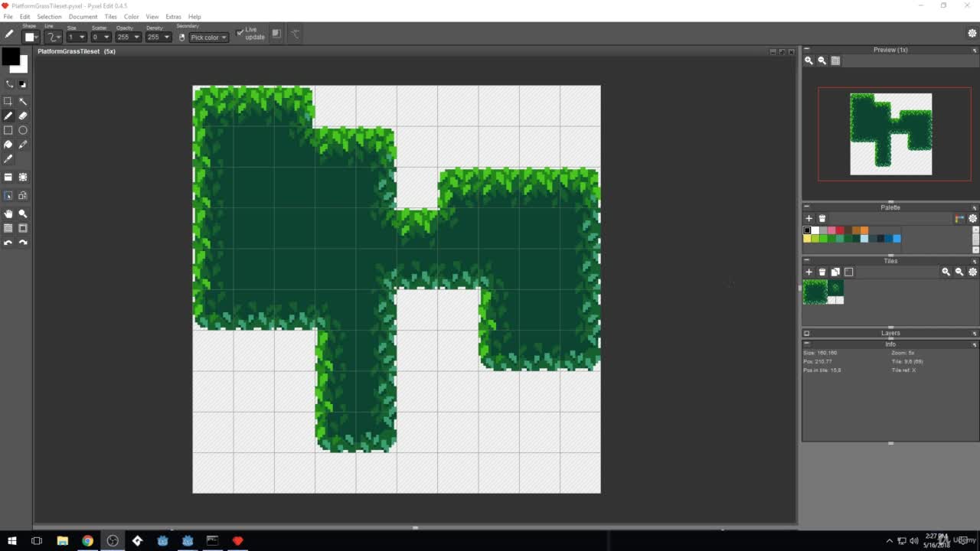
Task: Reset colors to black and white
Action: 23,84
